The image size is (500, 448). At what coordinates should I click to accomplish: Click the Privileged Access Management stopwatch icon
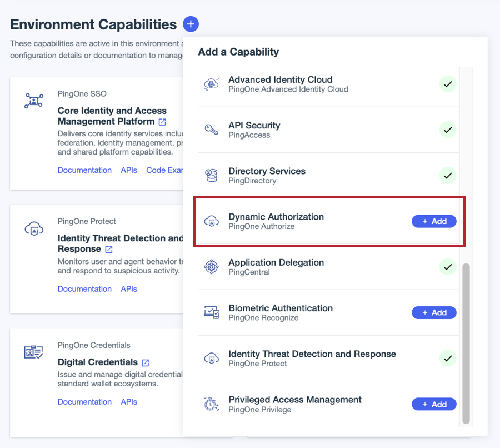pos(211,404)
